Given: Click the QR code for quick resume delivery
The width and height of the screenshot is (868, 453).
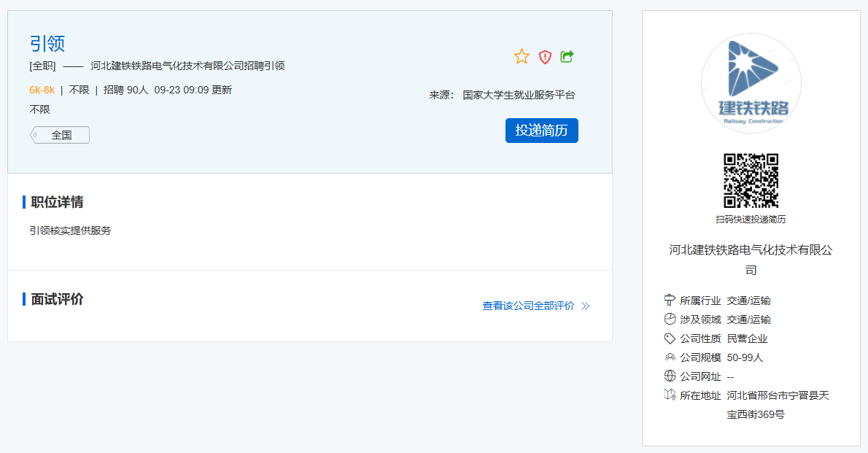Looking at the screenshot, I should [x=751, y=181].
